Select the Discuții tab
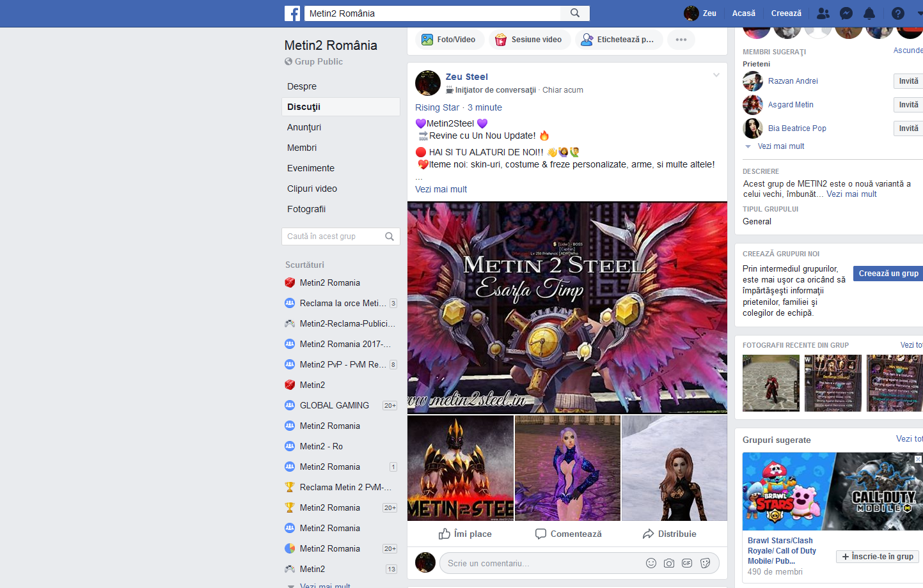923x588 pixels. 341,107
